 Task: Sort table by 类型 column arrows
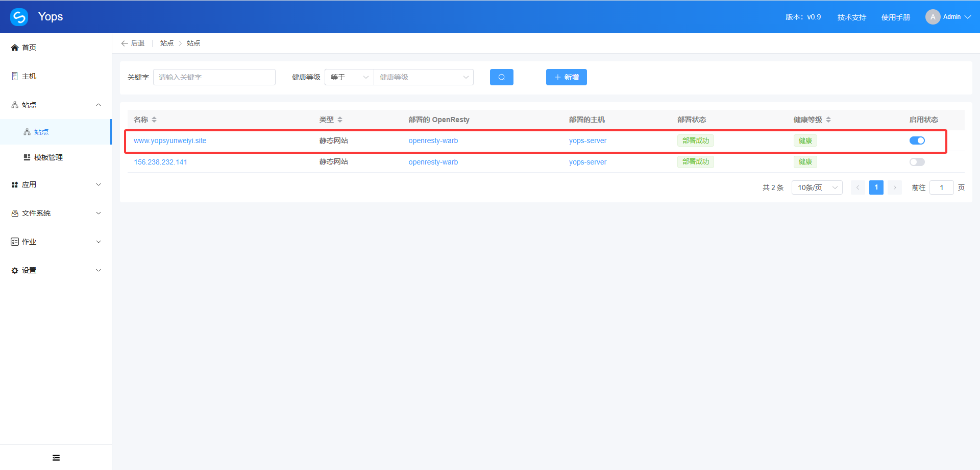340,120
